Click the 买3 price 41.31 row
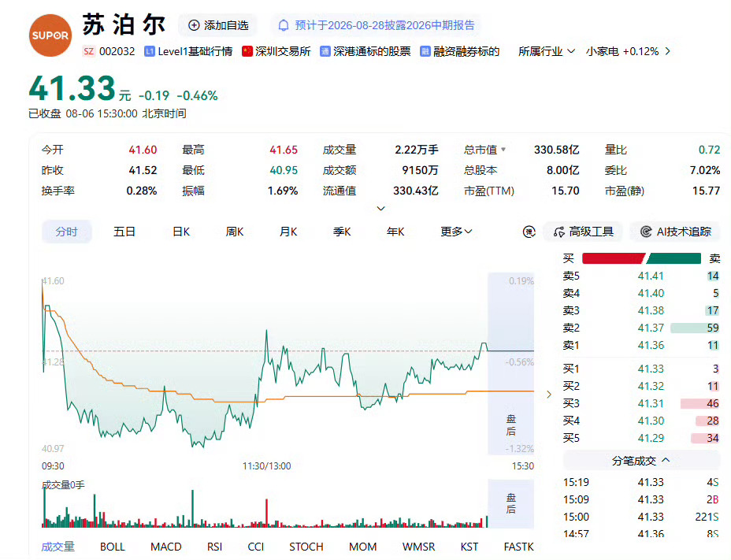This screenshot has height=560, width=731. click(641, 404)
